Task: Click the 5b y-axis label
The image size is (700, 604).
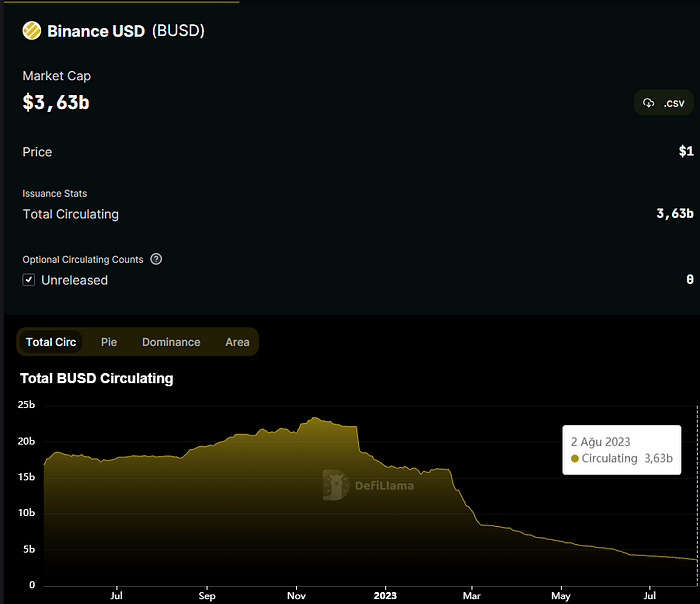Action: 29,549
